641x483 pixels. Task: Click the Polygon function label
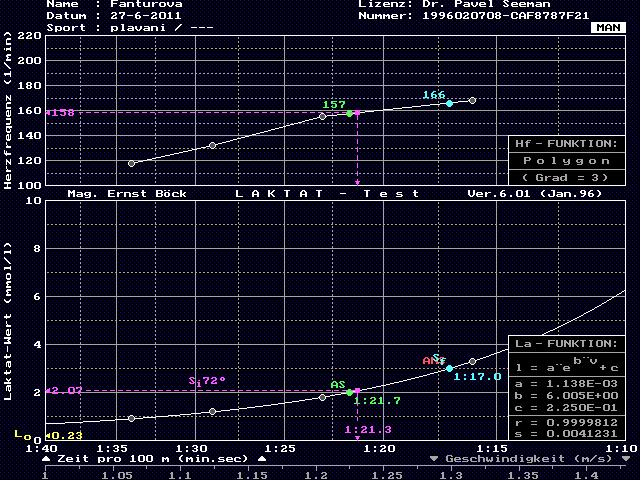(567, 161)
